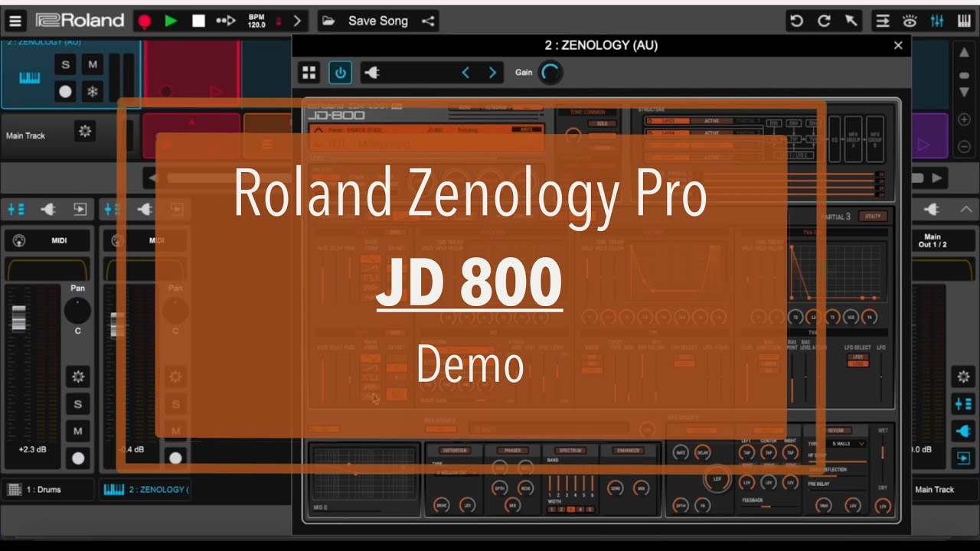The image size is (980, 551).
Task: Show the mixer via sliders icon
Action: point(937,21)
